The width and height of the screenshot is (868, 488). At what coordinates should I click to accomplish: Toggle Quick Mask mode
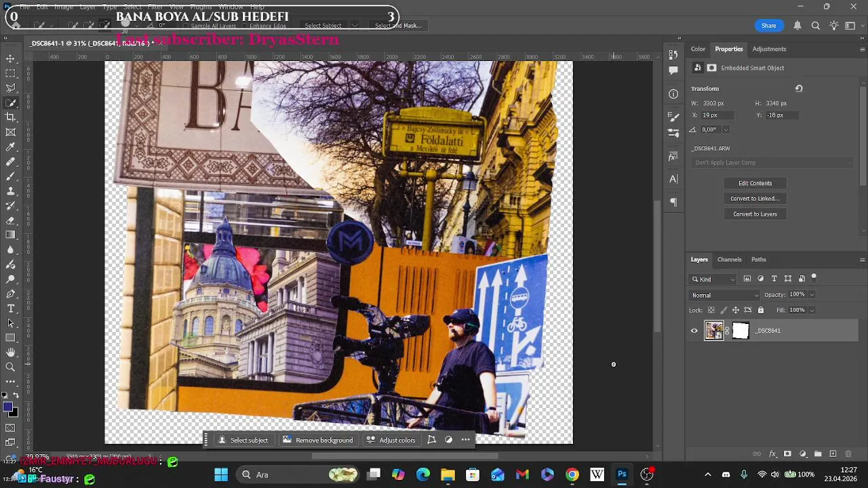[x=10, y=428]
